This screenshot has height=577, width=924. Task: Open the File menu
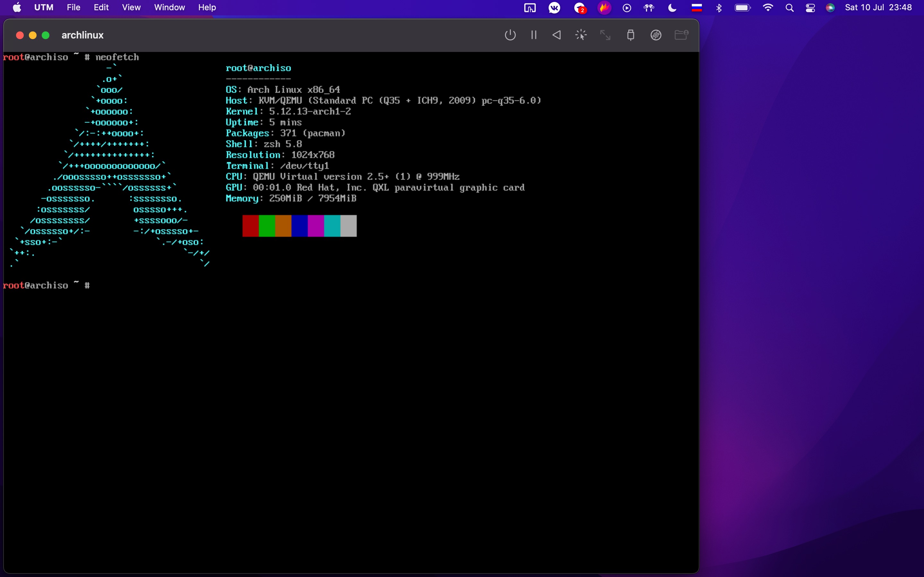[73, 7]
